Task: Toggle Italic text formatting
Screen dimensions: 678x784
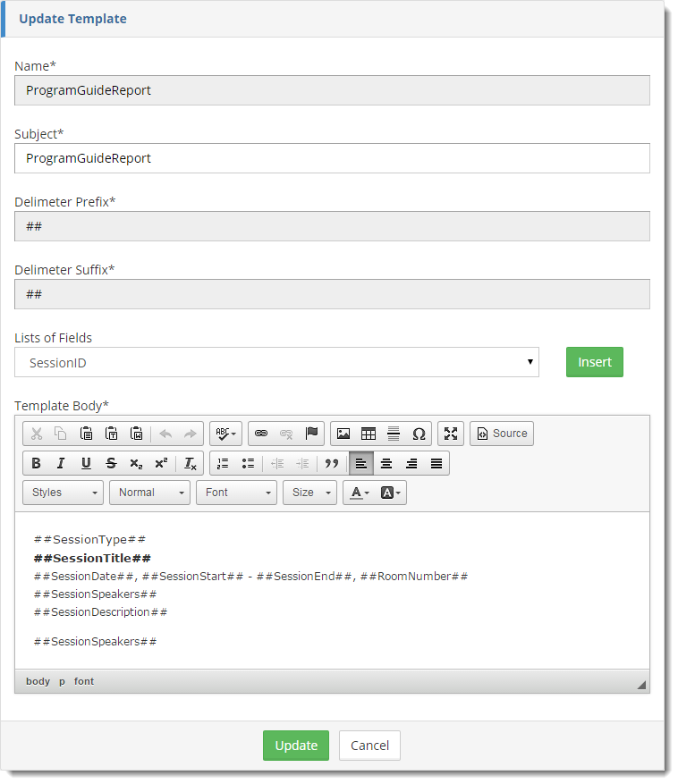Action: tap(61, 463)
